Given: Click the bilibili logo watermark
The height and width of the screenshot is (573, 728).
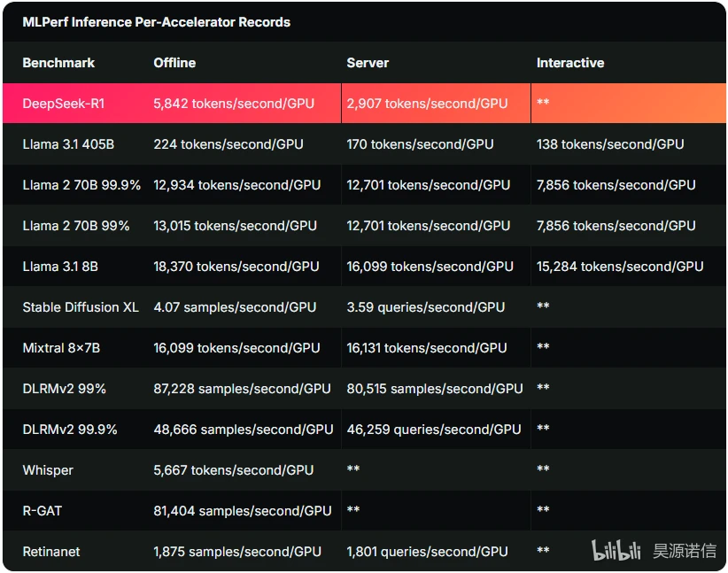Looking at the screenshot, I should (x=616, y=550).
